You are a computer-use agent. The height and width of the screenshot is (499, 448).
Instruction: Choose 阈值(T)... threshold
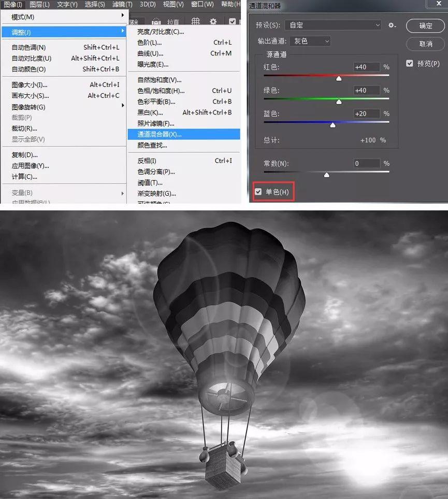coord(184,183)
